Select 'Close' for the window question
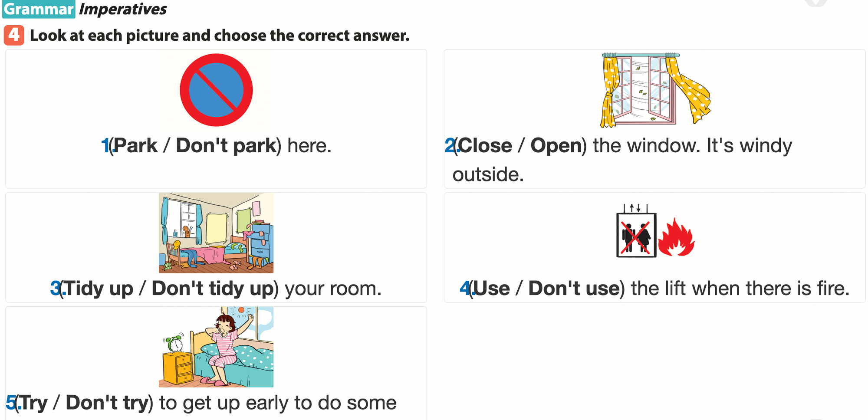This screenshot has width=868, height=420. pyautogui.click(x=485, y=146)
